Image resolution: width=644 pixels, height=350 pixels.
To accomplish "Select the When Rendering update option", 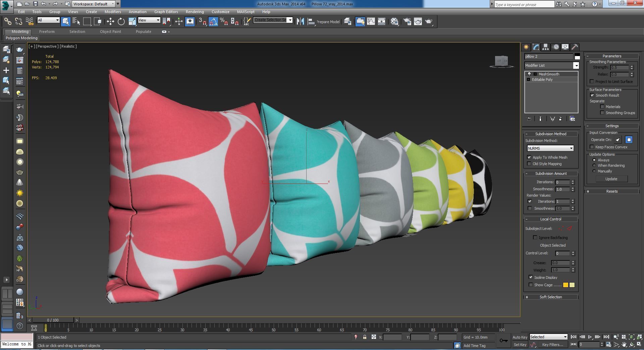I will pyautogui.click(x=594, y=165).
